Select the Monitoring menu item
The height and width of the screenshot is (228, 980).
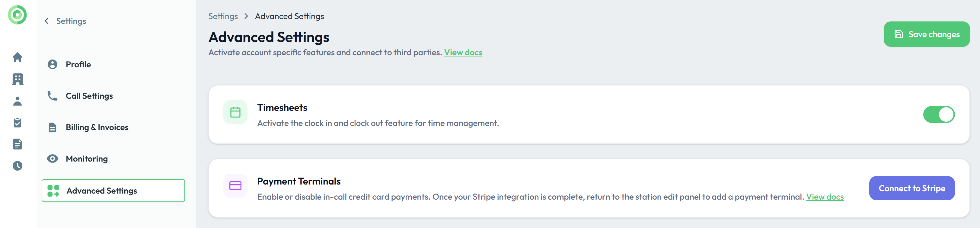86,159
